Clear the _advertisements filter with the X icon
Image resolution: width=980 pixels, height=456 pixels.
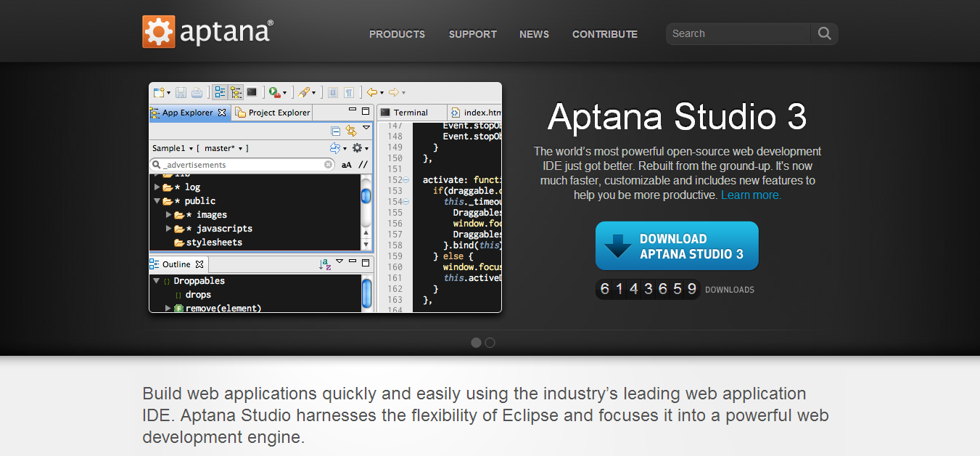(x=328, y=165)
